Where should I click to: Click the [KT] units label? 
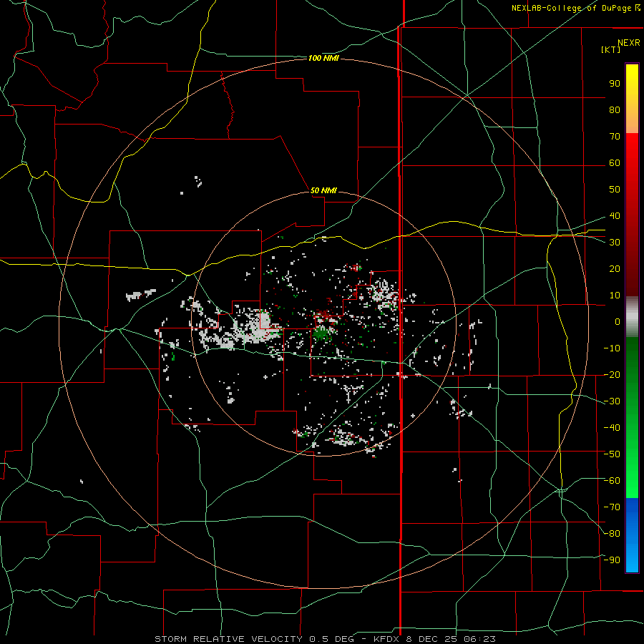coord(611,49)
